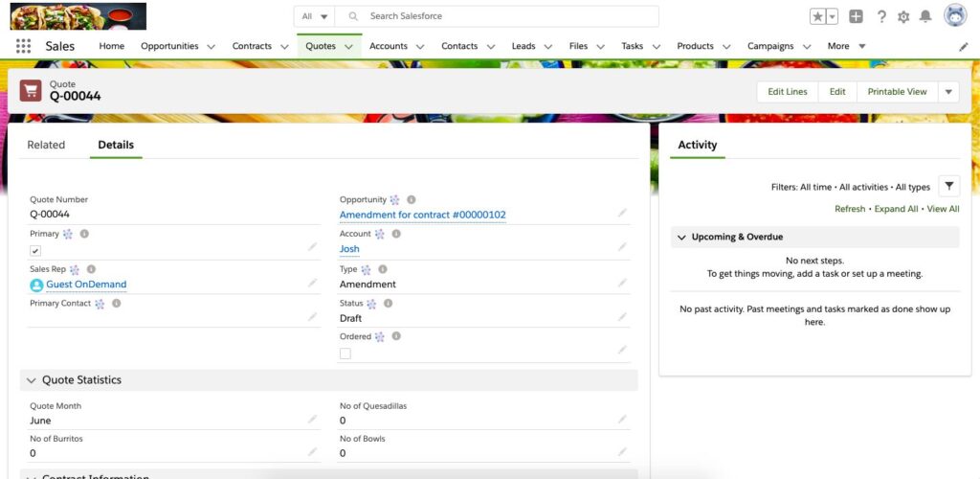Click the activity filter funnel icon
This screenshot has height=479, width=980.
click(x=948, y=186)
